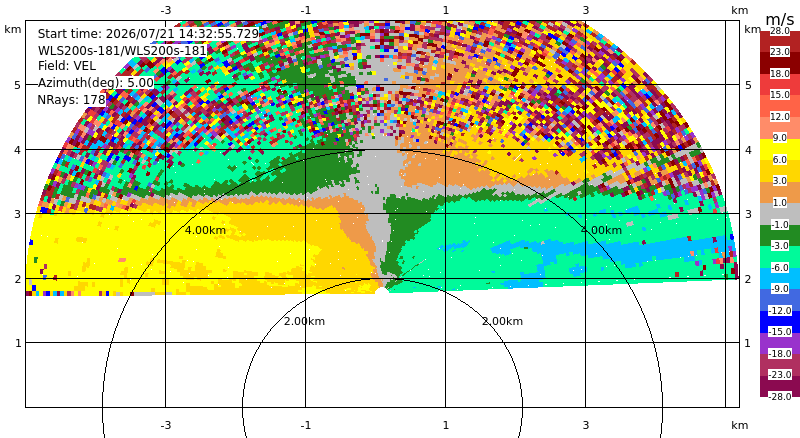
Task: Click the WLS200s-181 instrument label
Action: [122, 51]
